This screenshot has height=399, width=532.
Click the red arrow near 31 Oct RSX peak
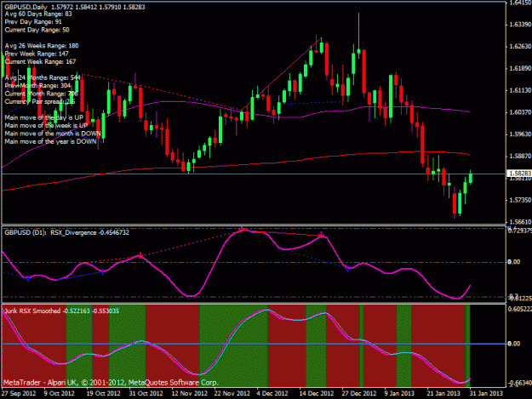[x=140, y=255]
